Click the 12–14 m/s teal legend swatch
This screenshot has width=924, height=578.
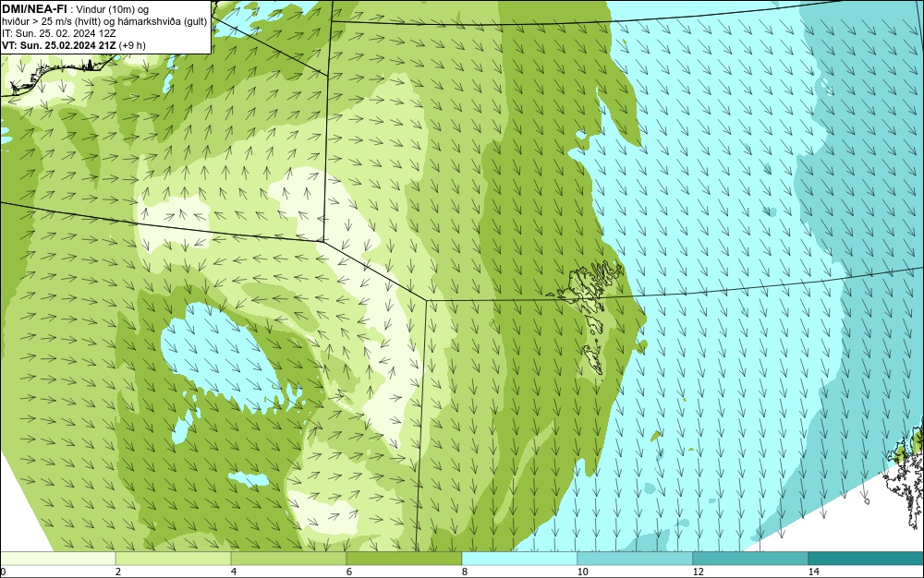tap(750, 559)
